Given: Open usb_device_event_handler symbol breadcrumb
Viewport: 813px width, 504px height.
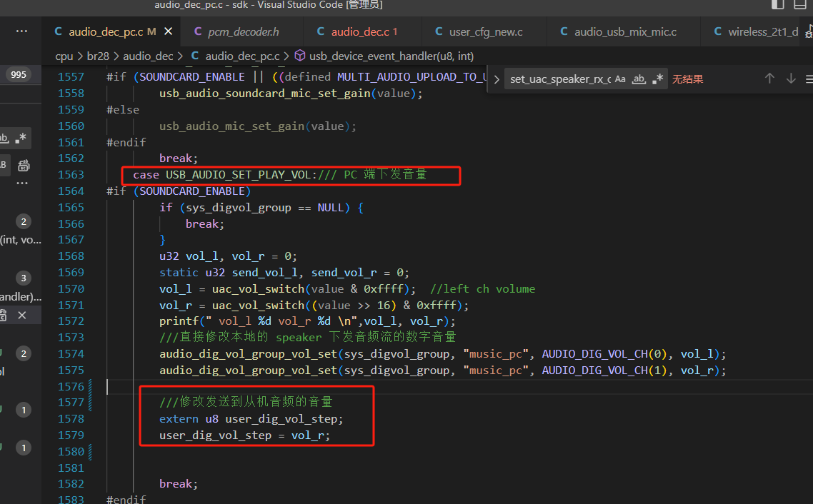Looking at the screenshot, I should tap(391, 56).
